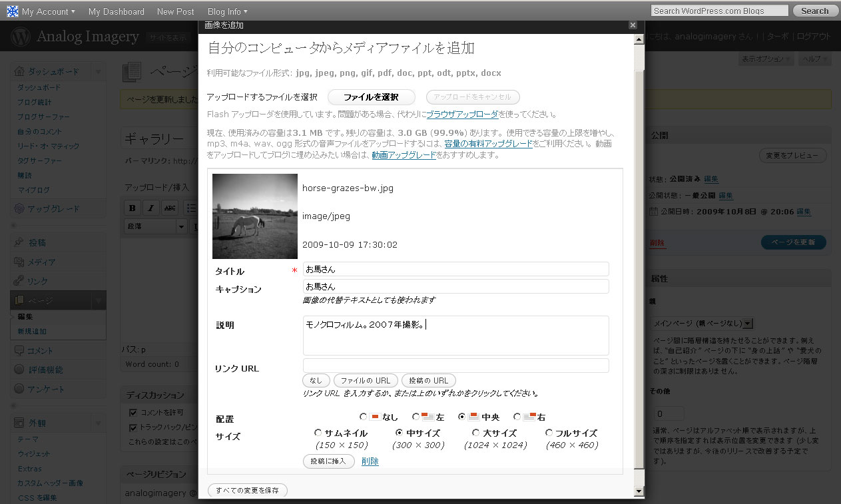This screenshot has height=504, width=841.
Task: Select medium size (中サイズ) radio button
Action: 399,433
